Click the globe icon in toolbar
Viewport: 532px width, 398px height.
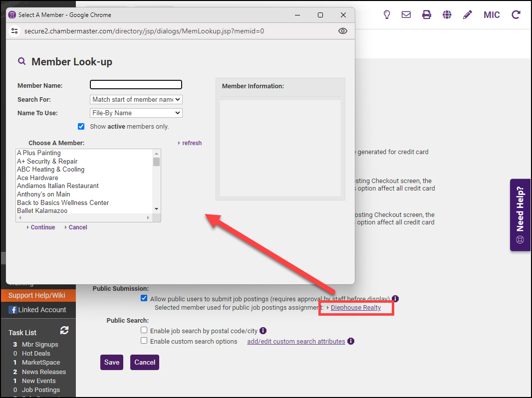tap(447, 14)
